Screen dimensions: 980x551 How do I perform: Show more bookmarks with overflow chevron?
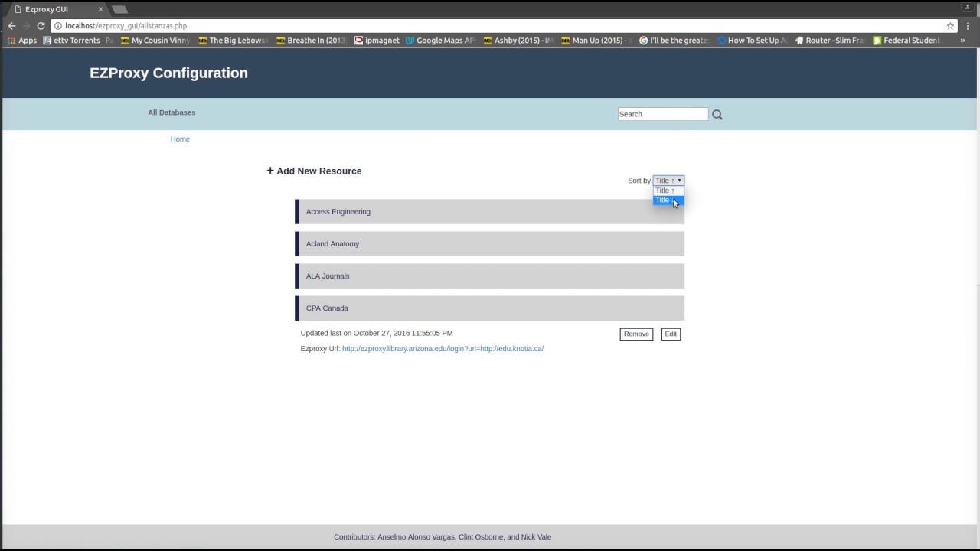(962, 41)
